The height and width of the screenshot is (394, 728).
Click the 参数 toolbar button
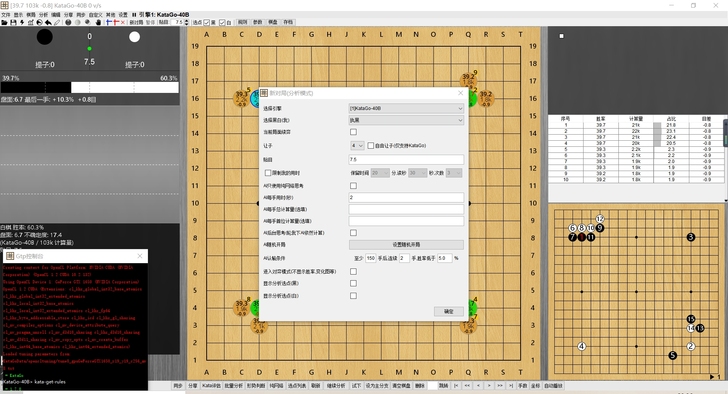tap(258, 22)
